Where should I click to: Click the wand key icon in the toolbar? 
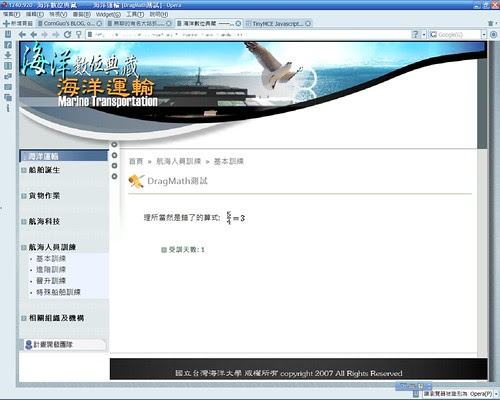coord(79,34)
